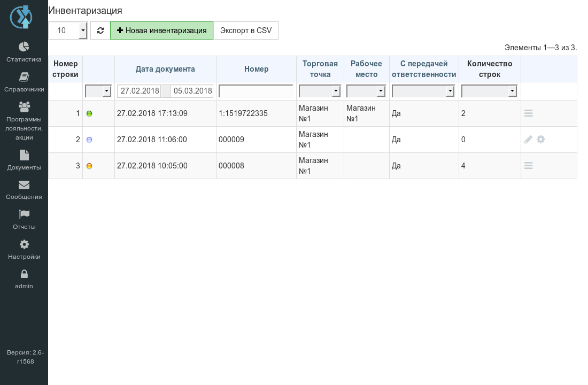Viewport: 588px width, 385px height.
Task: Sort by С передачей ответственности column
Action: (424, 69)
